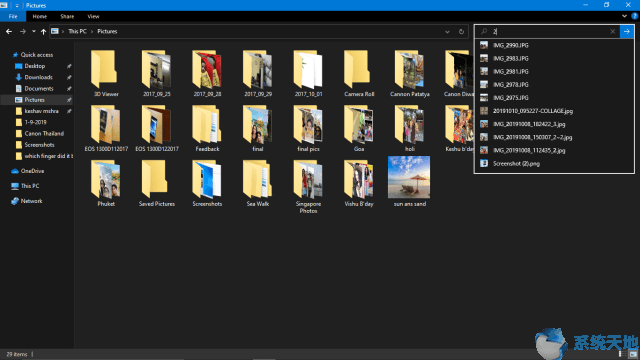Viewport: 640px width, 360px height.
Task: Open the Saved Pictures folder
Action: (156, 183)
